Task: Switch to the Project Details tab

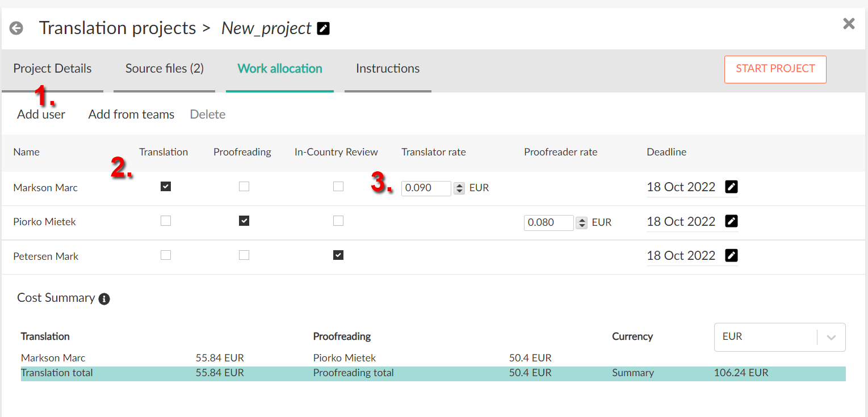Action: tap(52, 69)
